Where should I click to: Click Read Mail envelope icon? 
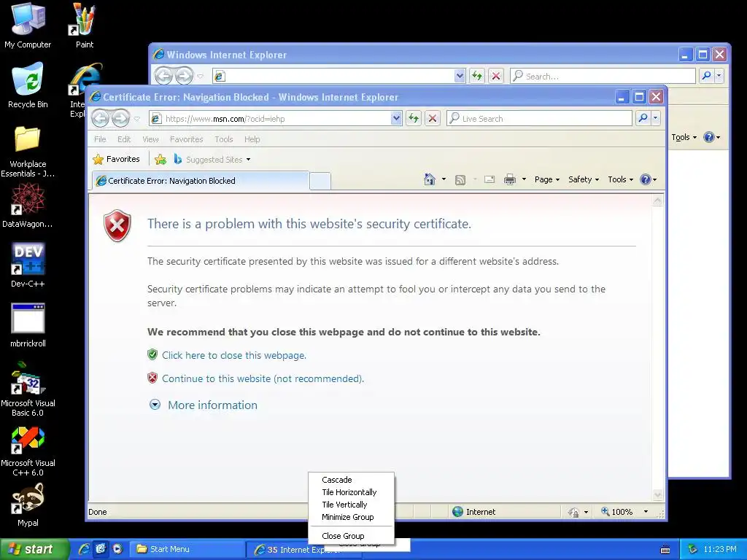point(489,179)
